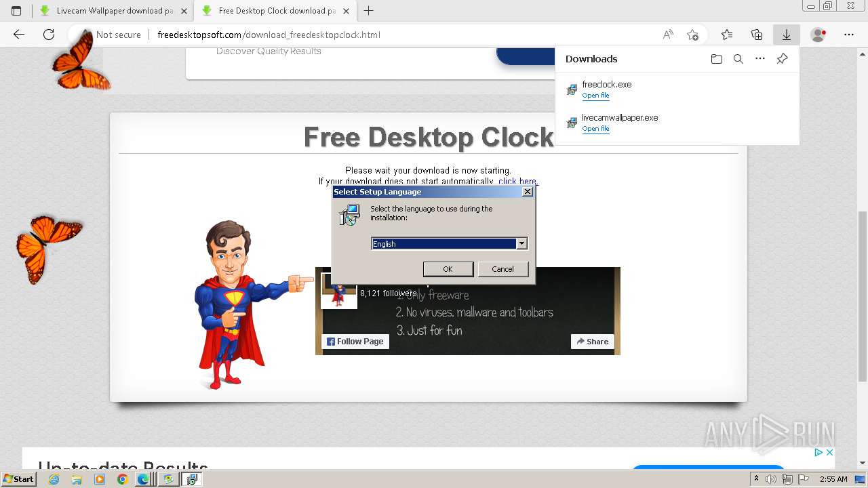868x488 pixels.
Task: Open Google Chrome from taskbar
Action: [x=122, y=479]
